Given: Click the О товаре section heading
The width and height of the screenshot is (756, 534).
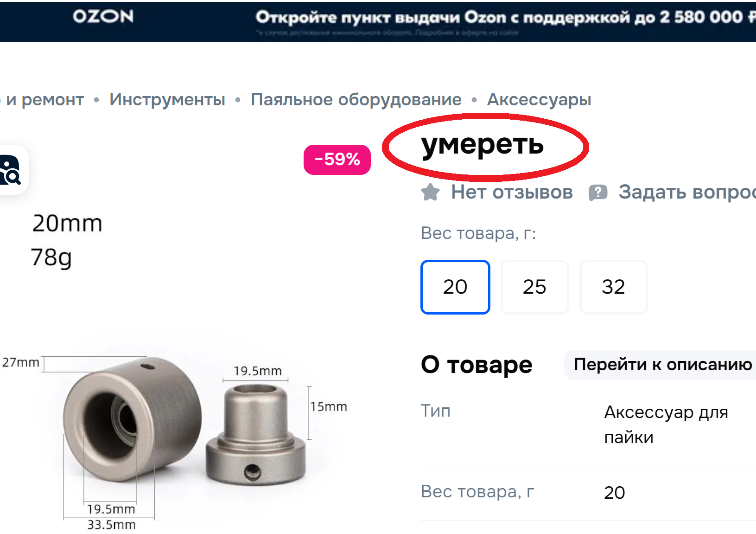Looking at the screenshot, I should click(476, 365).
